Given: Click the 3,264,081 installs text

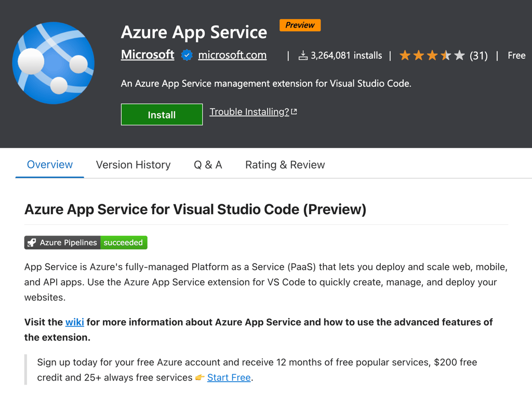Looking at the screenshot, I should (347, 55).
